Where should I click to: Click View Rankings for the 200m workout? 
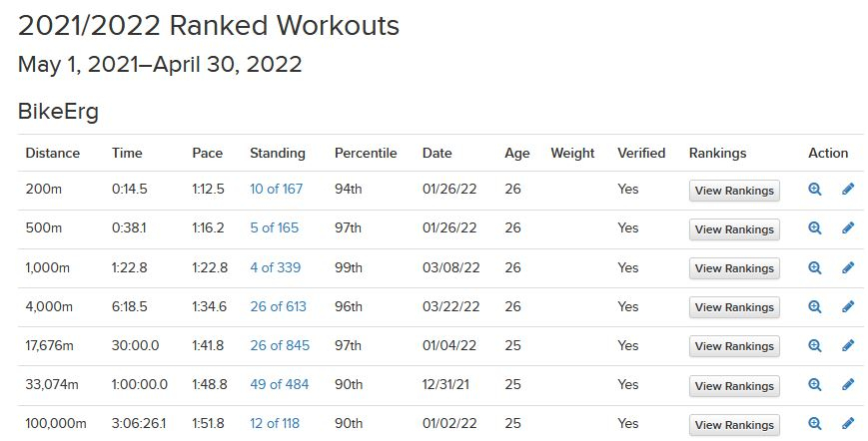pyautogui.click(x=734, y=191)
